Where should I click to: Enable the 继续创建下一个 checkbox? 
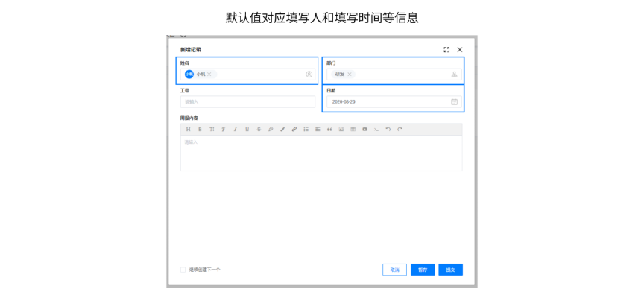click(x=183, y=270)
